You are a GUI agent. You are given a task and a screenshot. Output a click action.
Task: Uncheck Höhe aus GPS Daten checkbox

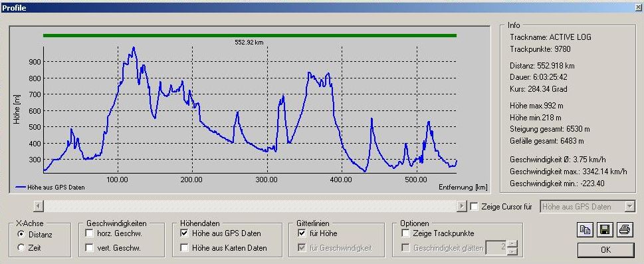pyautogui.click(x=184, y=233)
